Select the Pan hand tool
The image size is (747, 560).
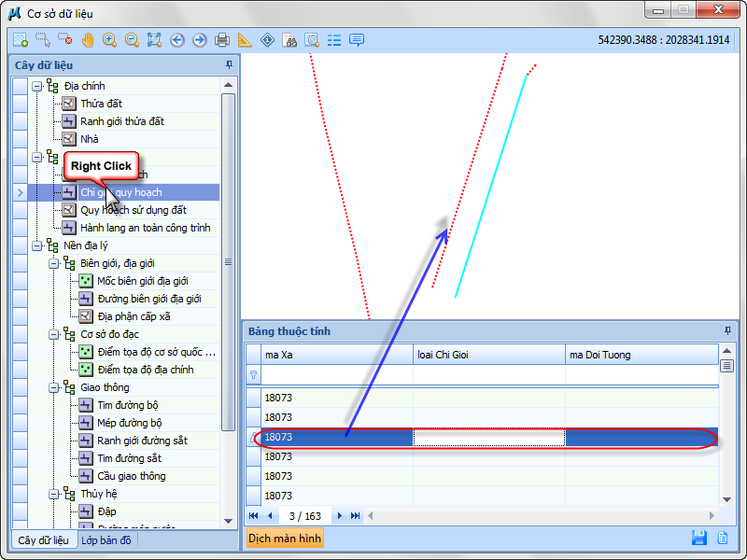[88, 40]
